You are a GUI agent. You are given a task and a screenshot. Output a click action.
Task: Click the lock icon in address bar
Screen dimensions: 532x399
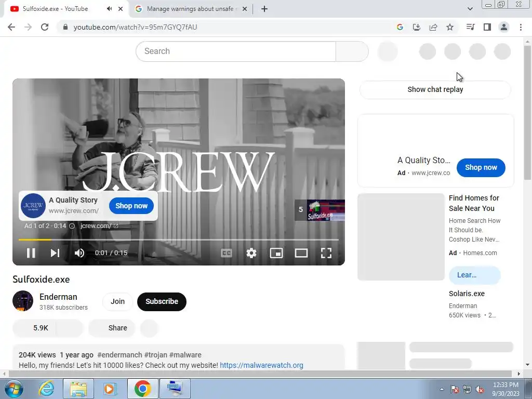point(65,27)
